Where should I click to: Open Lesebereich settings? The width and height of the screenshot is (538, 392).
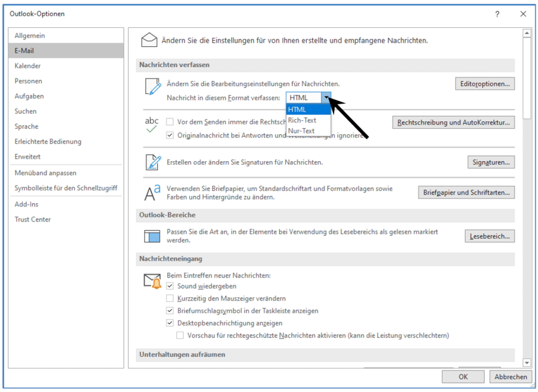point(490,236)
